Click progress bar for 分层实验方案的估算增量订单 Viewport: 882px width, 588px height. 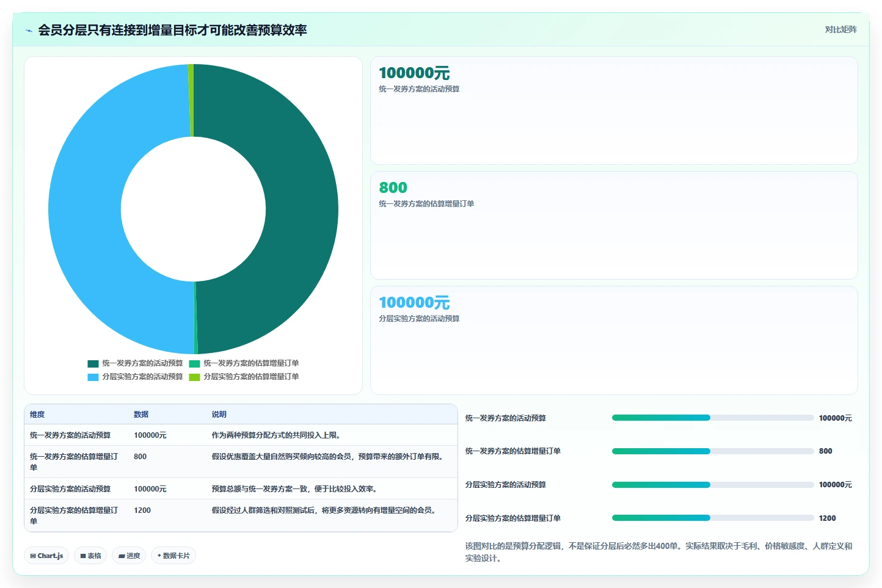pos(713,518)
